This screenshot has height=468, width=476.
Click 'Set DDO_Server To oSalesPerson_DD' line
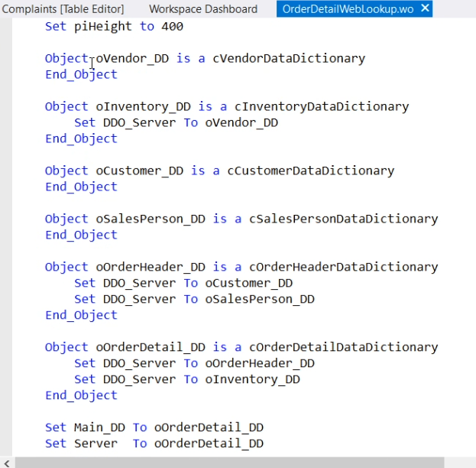(194, 299)
